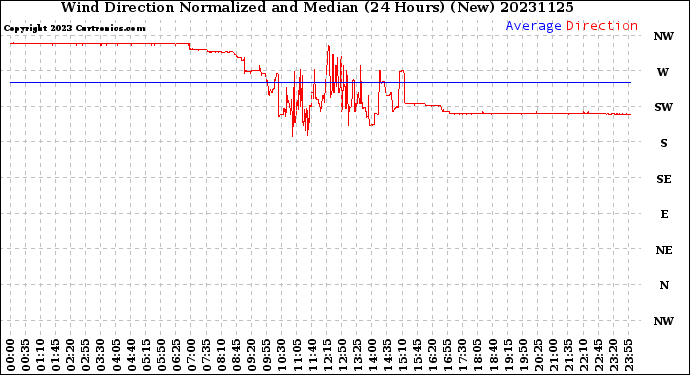Select the "12:50" time axis label

[x=341, y=355]
